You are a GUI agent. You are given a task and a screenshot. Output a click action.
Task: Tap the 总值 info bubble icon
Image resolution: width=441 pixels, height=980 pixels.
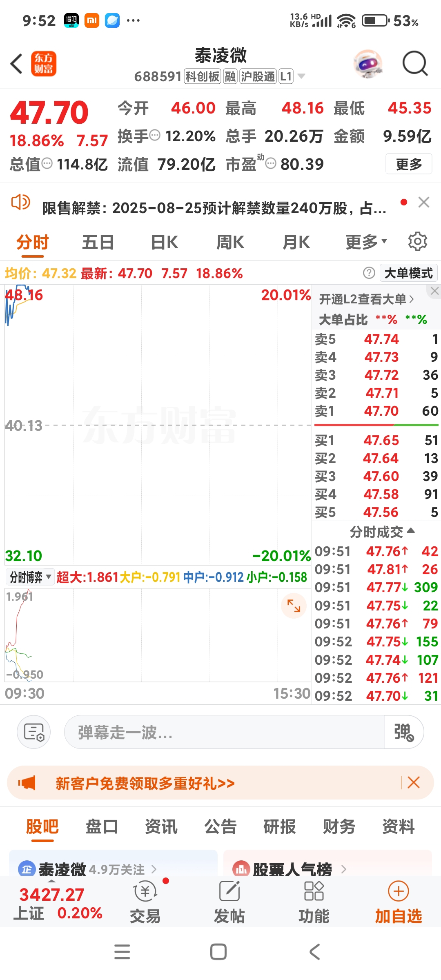[x=47, y=163]
